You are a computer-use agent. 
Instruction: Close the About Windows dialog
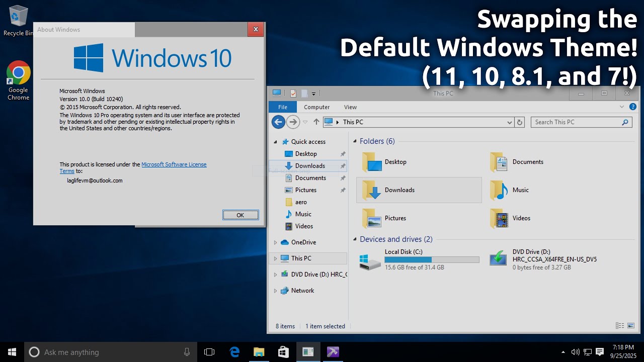click(256, 30)
